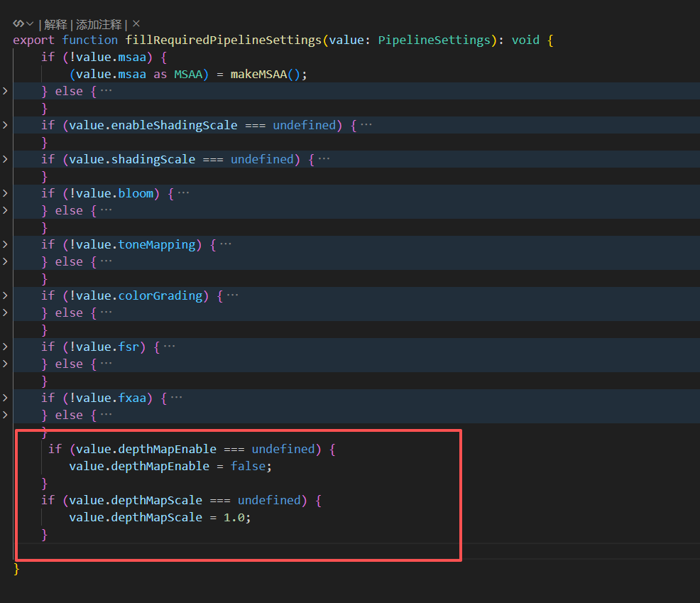Click the MSAA type cast
This screenshot has width=700, height=603.
[188, 74]
